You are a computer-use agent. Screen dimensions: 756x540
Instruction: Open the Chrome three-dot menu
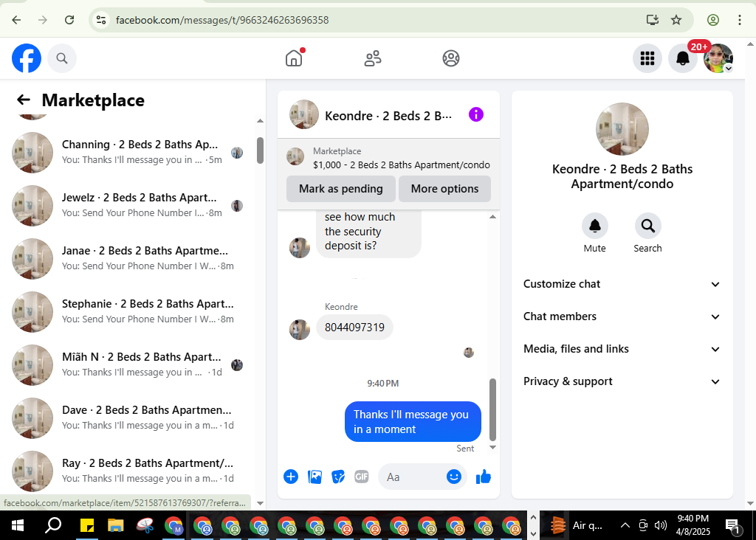[740, 20]
